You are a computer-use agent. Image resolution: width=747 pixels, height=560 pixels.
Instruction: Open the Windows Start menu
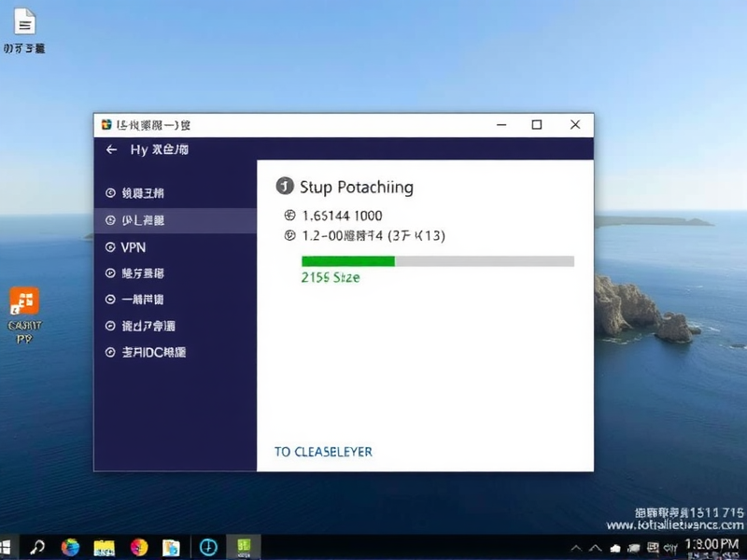9,546
